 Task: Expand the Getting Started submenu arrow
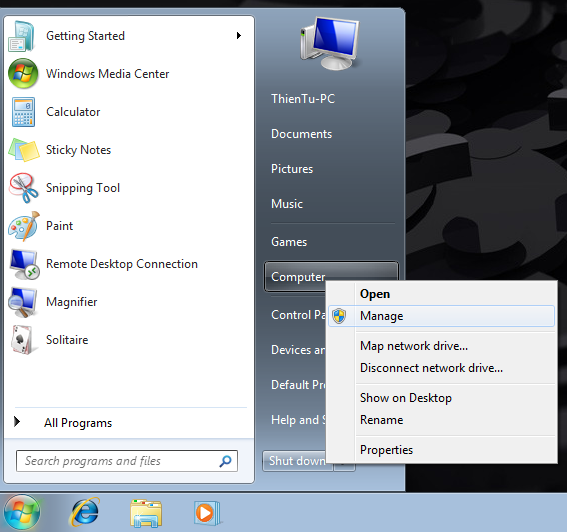[x=239, y=35]
